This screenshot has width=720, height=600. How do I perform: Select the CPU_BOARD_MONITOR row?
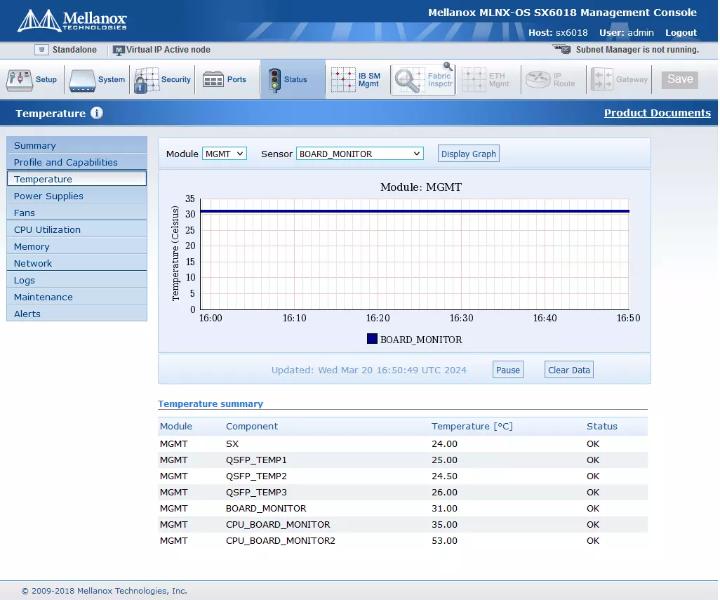click(403, 524)
